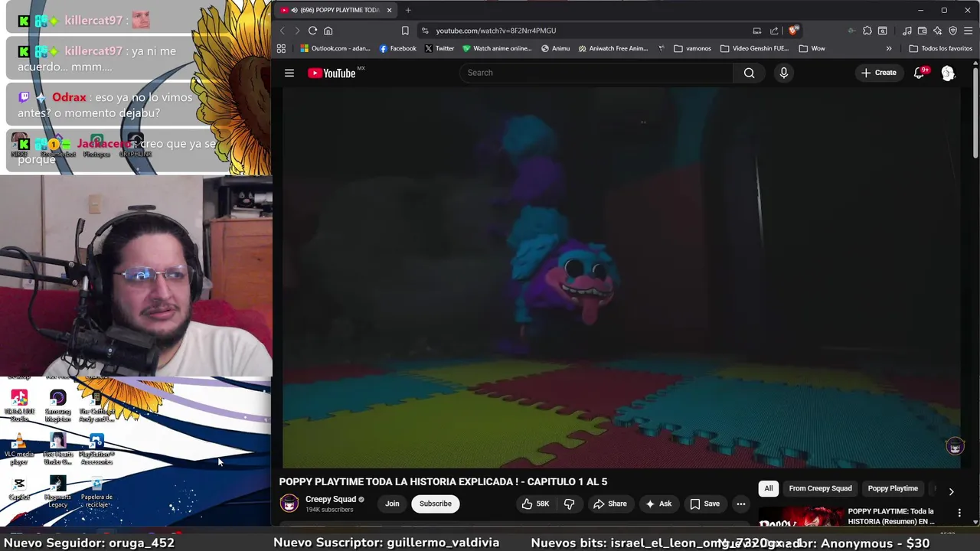
Task: Open the Outlook.com bookmark
Action: 335,48
